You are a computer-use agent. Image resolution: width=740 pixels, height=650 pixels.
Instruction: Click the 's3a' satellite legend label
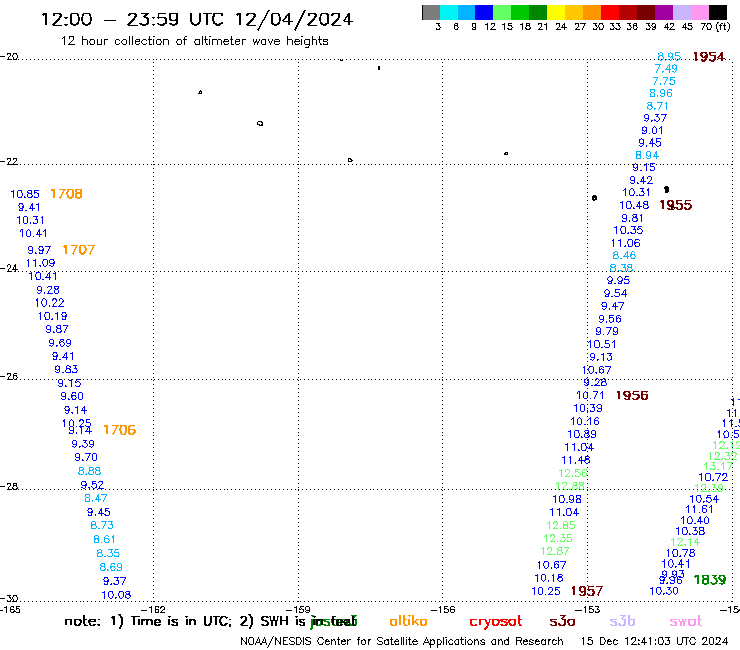[562, 622]
